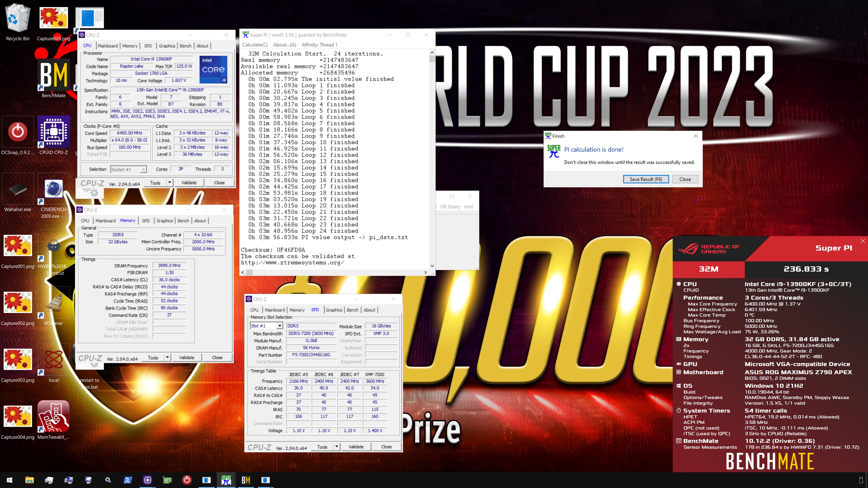Open the 'local' desktop shortcut

tap(54, 363)
